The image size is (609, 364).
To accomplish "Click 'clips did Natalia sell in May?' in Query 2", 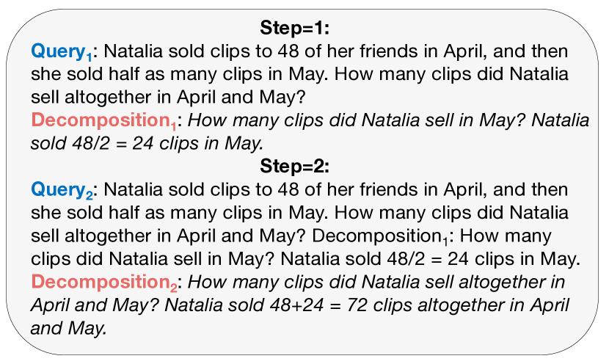I will tap(153, 259).
